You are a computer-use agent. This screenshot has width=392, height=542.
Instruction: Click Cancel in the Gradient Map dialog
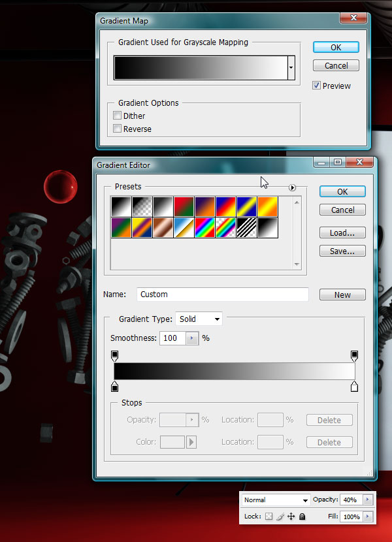coord(336,66)
